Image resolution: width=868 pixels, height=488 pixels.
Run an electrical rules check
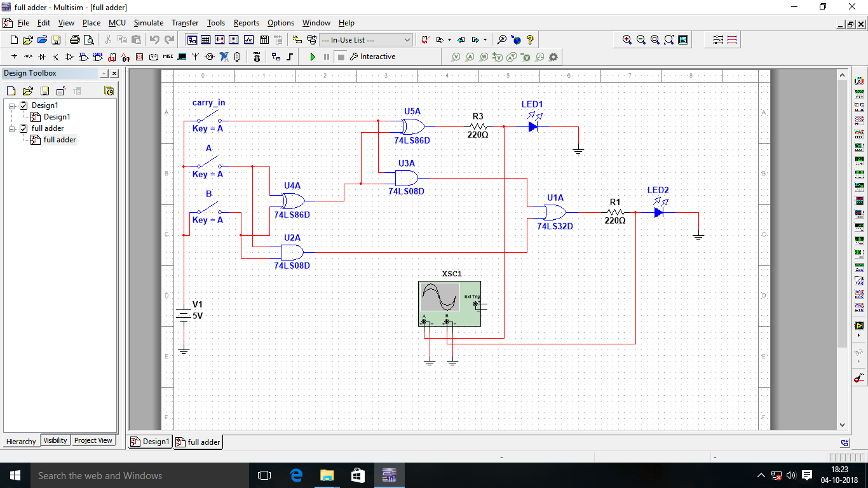424,40
